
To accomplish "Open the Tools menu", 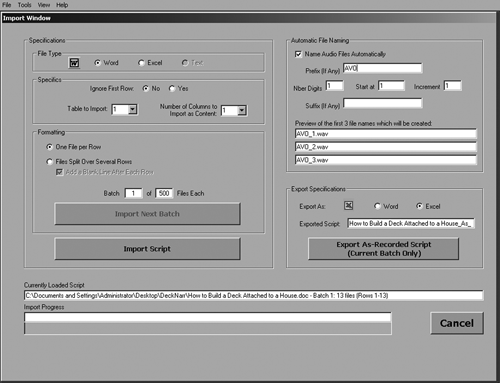I will coord(24,5).
